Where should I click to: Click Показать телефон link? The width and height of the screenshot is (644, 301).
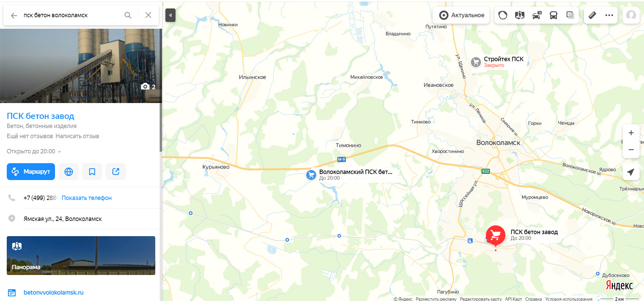pyautogui.click(x=87, y=198)
